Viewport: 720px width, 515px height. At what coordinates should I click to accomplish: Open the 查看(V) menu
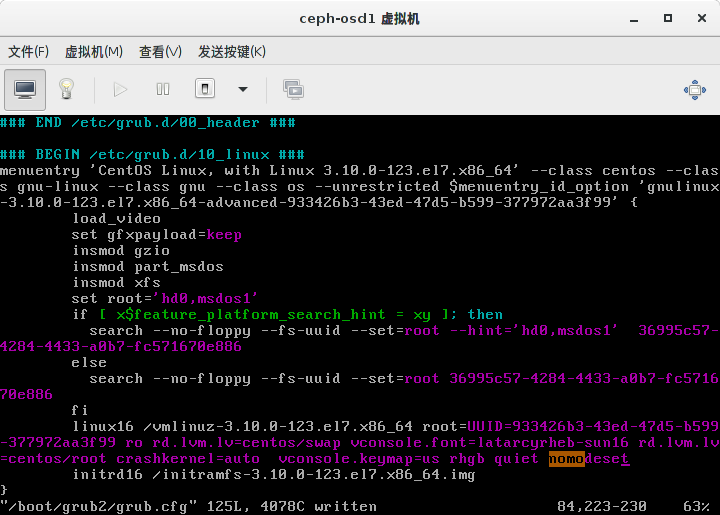(160, 51)
